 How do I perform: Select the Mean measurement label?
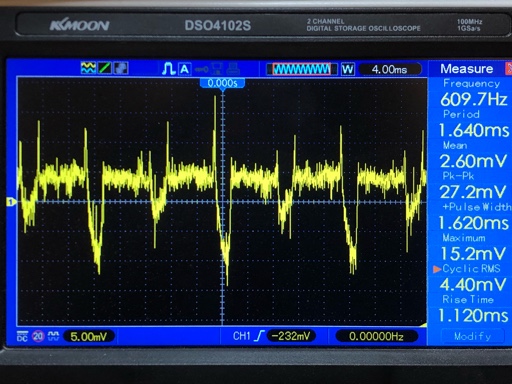455,145
